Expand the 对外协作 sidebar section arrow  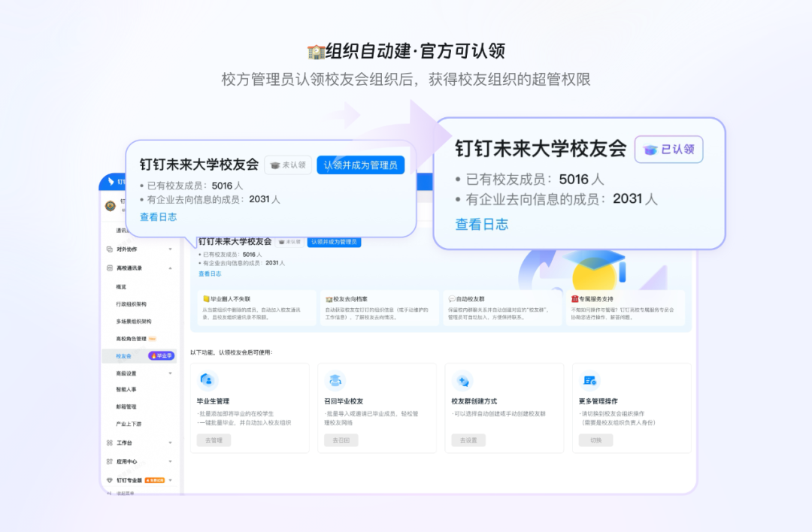click(x=170, y=249)
